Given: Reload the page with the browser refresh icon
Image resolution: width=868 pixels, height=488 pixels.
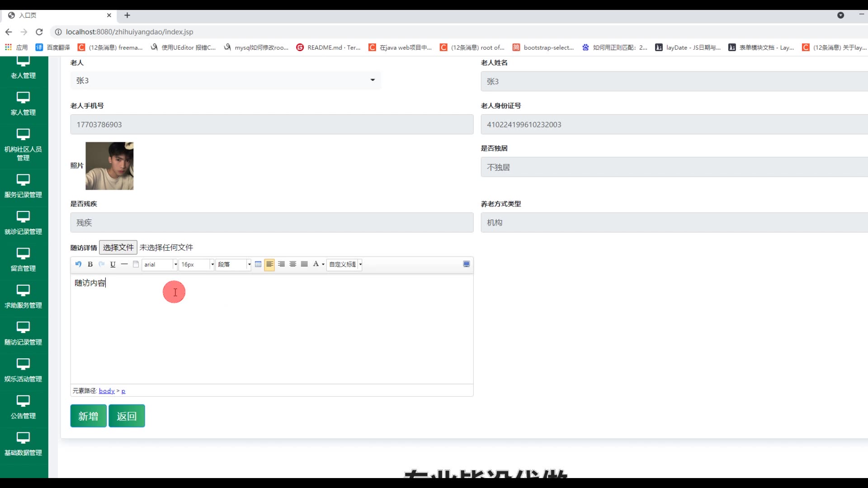Looking at the screenshot, I should tap(39, 32).
